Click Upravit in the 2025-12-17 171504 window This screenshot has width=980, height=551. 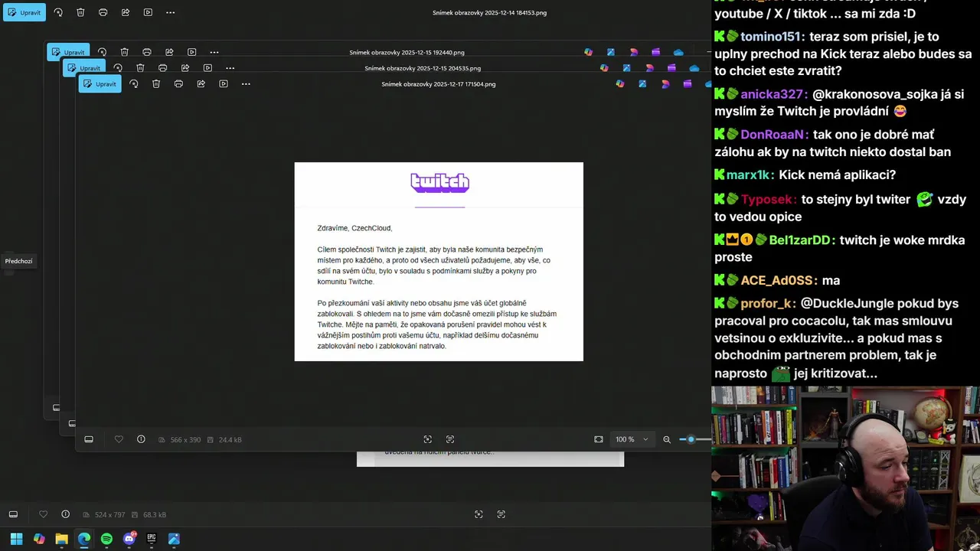[x=100, y=83]
